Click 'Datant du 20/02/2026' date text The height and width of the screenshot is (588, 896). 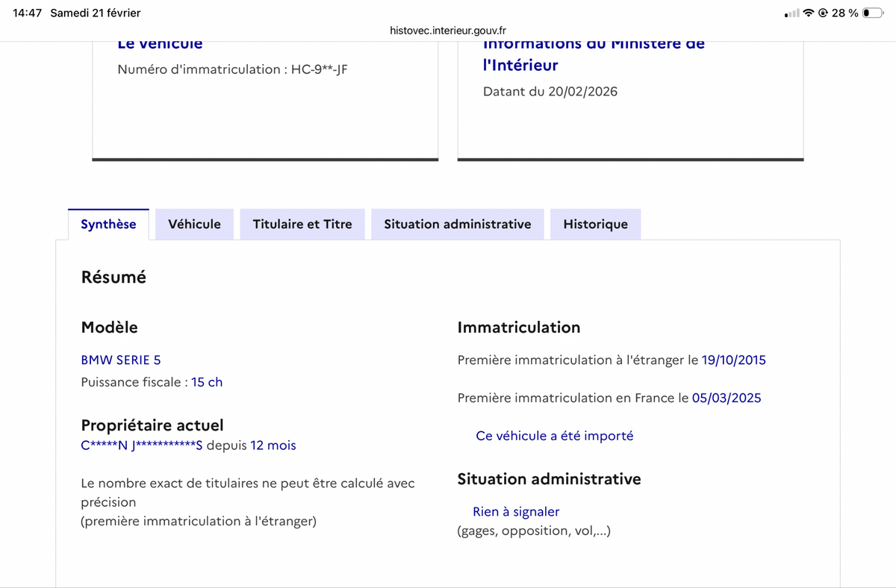click(x=550, y=92)
